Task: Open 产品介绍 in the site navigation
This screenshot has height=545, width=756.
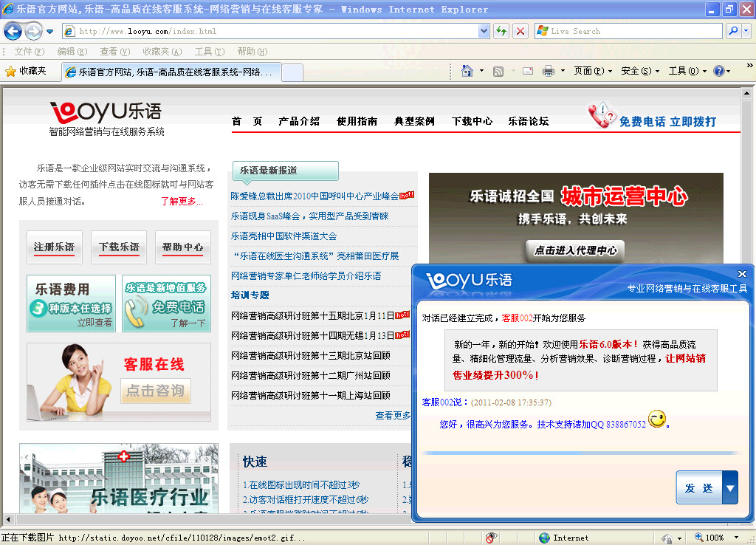Action: [299, 121]
